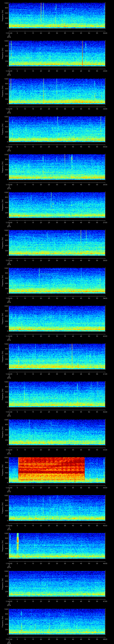114x644 pixels.
Task: Open the spectrogram panel starting at 13:38:00
Action: pyautogui.click(x=57, y=280)
